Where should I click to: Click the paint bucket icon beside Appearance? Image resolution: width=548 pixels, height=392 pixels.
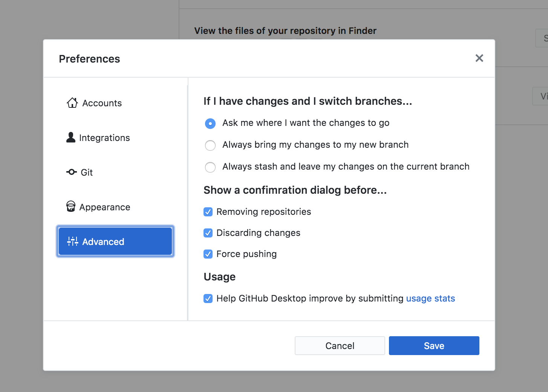click(71, 207)
